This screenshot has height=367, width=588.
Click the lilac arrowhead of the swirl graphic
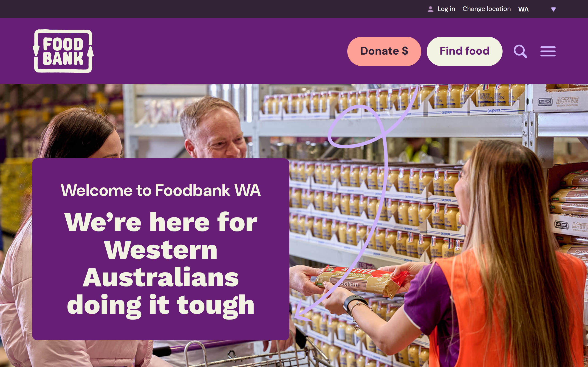point(302,312)
